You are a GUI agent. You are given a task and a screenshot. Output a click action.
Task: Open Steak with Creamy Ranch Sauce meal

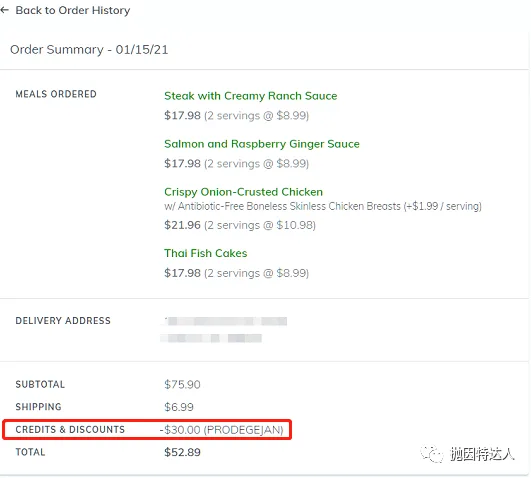(251, 96)
